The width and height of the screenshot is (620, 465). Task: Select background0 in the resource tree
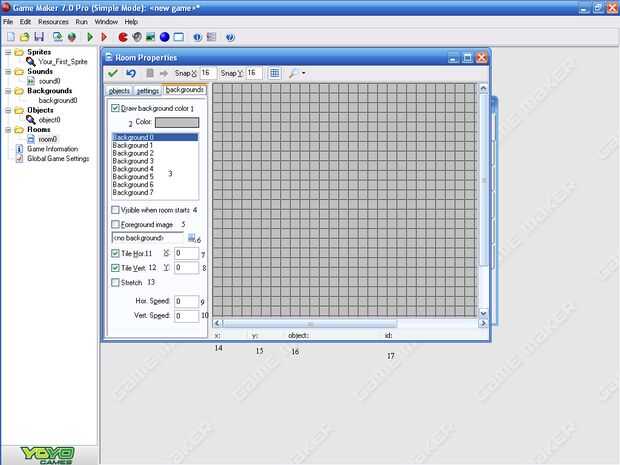[58, 100]
